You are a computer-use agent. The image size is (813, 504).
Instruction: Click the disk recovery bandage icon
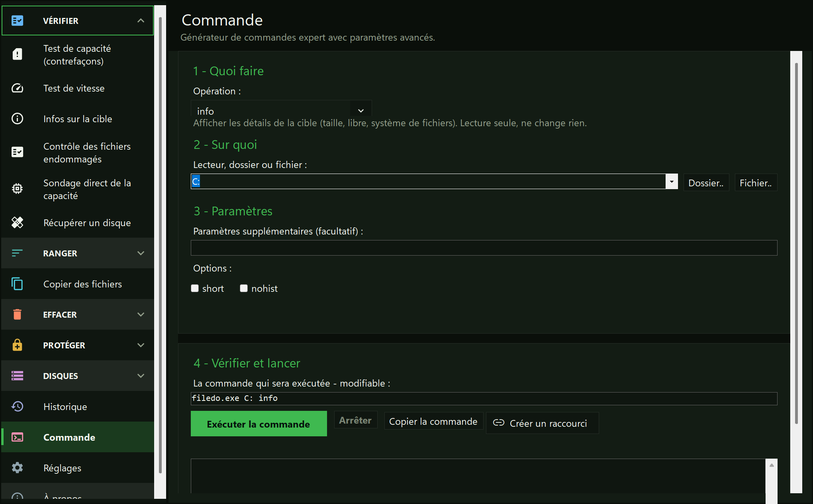(17, 223)
